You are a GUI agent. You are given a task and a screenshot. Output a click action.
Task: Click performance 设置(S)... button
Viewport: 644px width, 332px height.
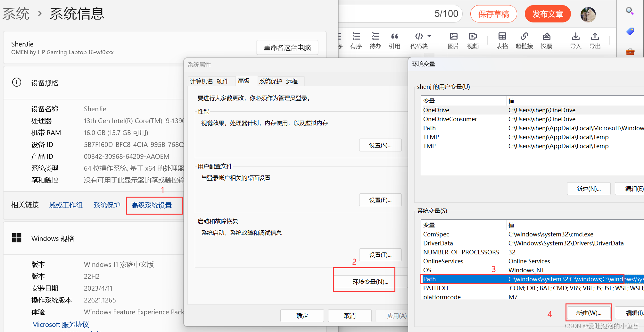(x=380, y=145)
